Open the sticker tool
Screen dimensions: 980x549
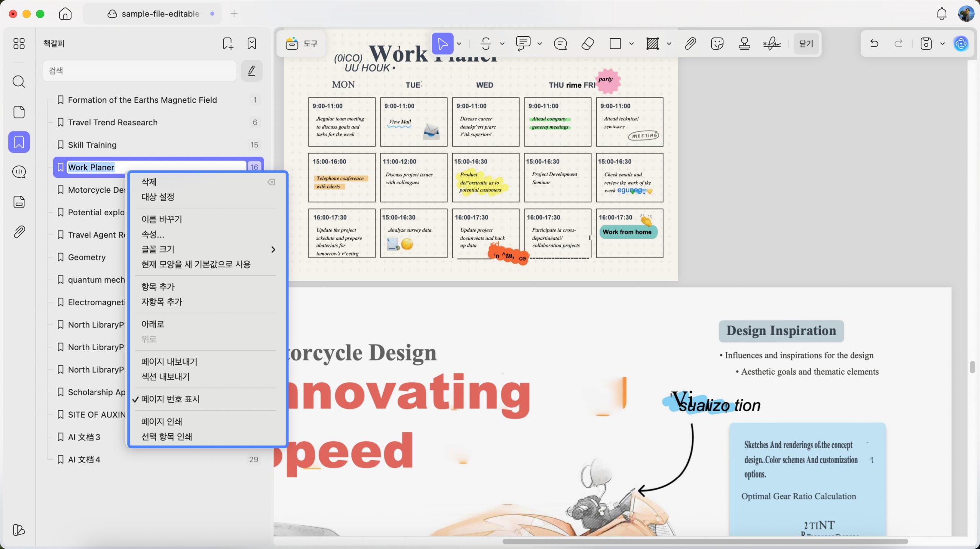(717, 43)
